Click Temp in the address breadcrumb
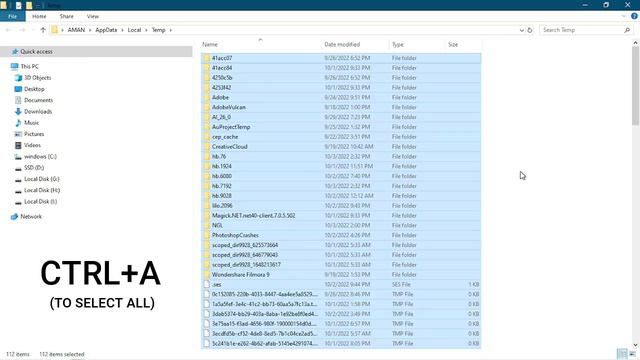640x360 pixels. (x=158, y=30)
